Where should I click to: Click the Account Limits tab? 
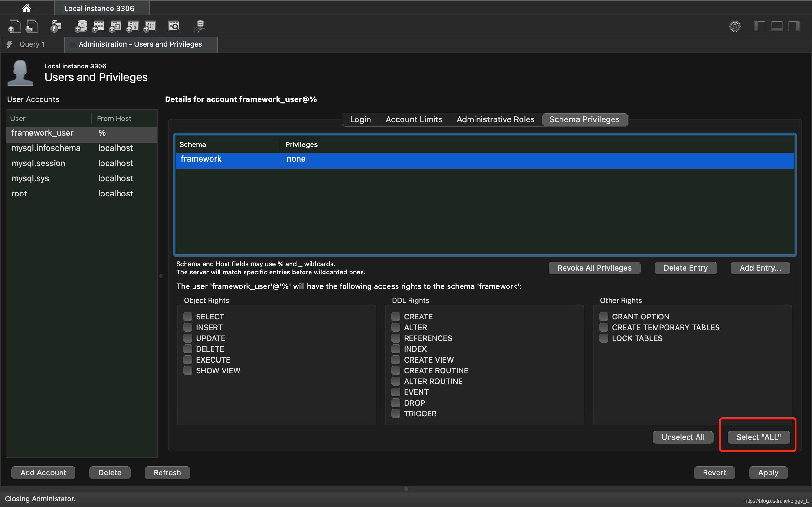coord(414,119)
